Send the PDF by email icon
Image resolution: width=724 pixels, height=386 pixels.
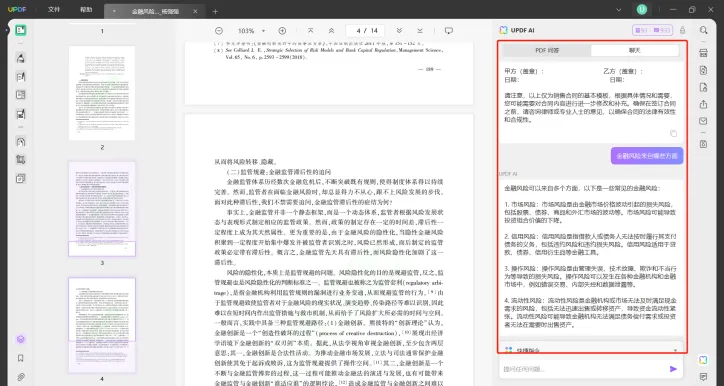[703, 121]
